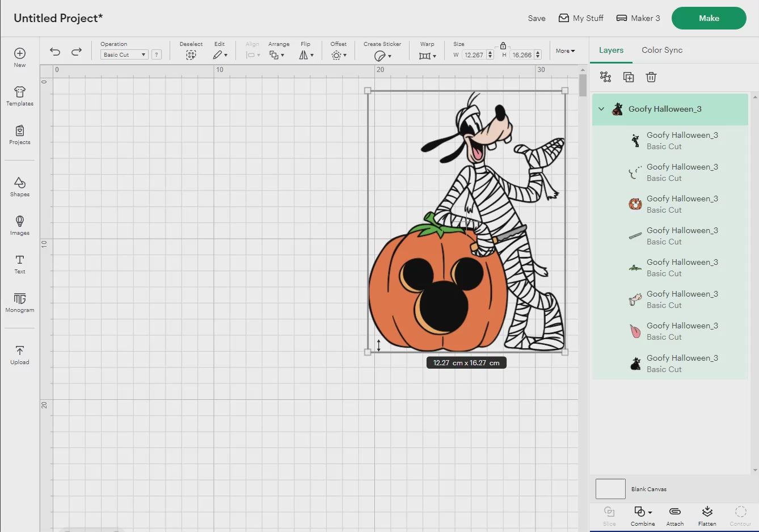
Task: Select the black Goofy outline layer
Action: click(x=671, y=141)
